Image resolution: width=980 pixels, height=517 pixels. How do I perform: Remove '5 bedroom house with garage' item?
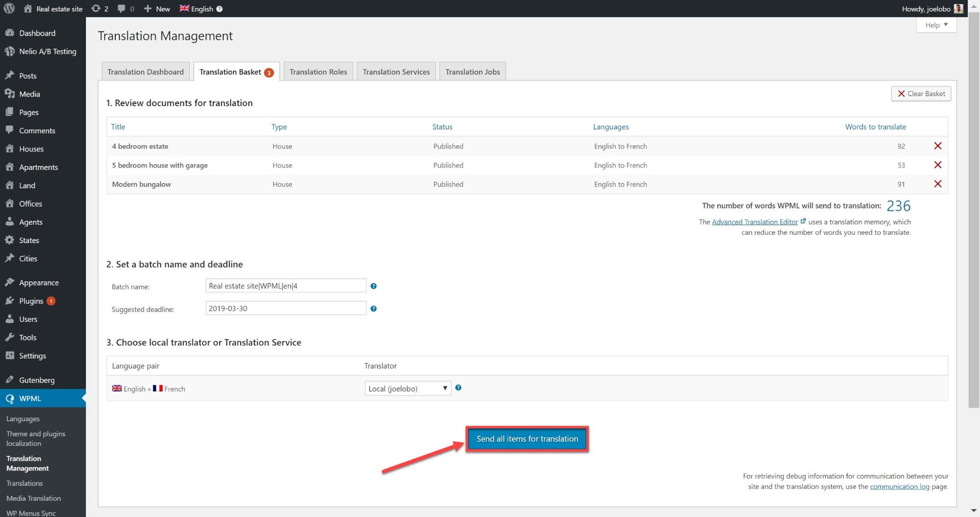(937, 165)
